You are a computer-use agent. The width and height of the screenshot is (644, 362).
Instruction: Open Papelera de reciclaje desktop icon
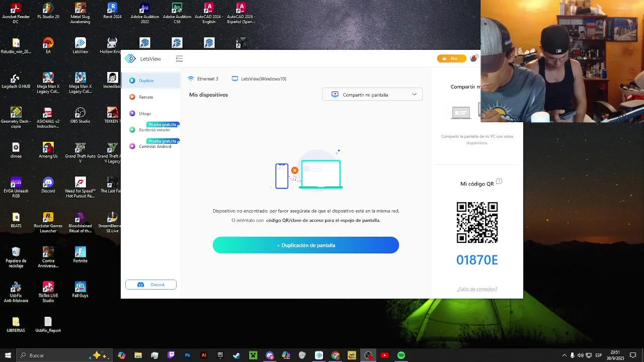(x=16, y=257)
